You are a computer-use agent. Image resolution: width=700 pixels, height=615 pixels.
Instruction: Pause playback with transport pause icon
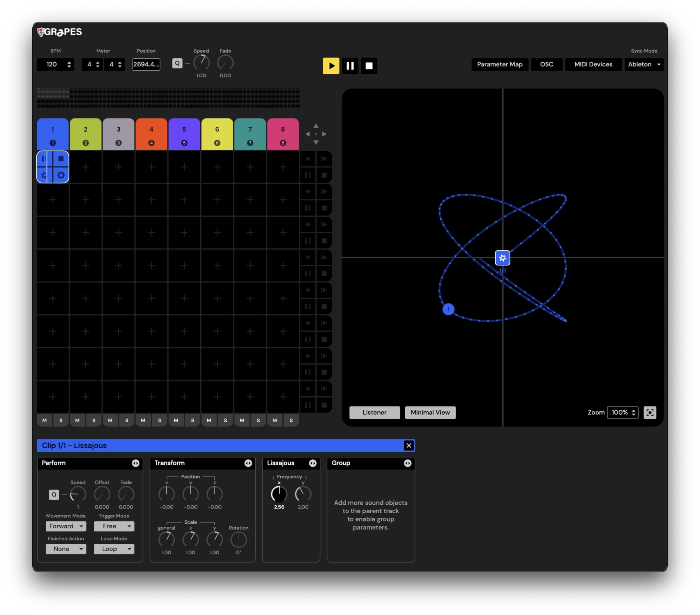tap(350, 66)
